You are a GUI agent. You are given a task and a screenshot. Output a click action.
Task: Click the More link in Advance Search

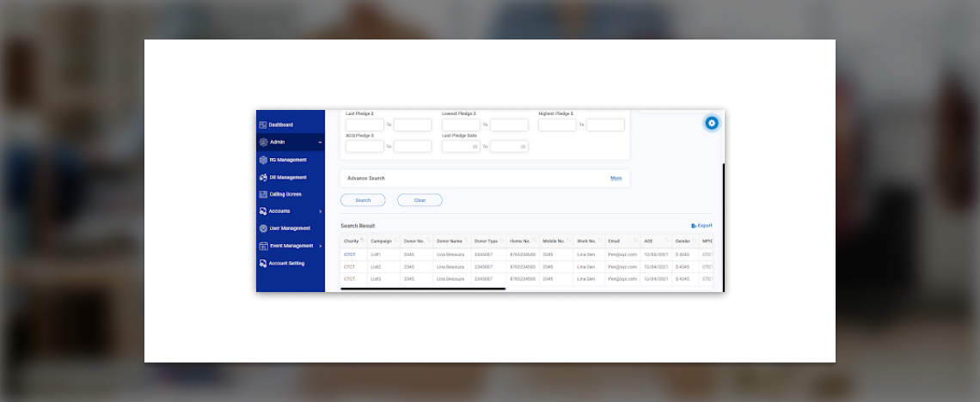[616, 178]
